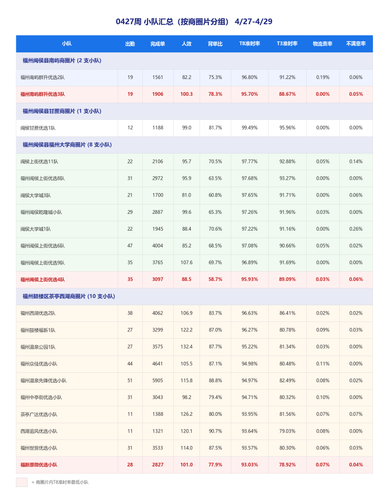
Task: Click the red completed orders value '3097'
Action: (158, 279)
